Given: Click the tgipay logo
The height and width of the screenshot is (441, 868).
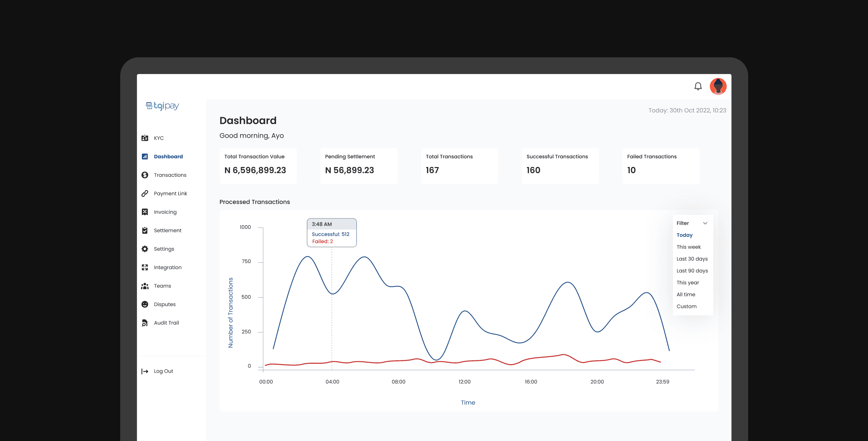Looking at the screenshot, I should coord(162,106).
